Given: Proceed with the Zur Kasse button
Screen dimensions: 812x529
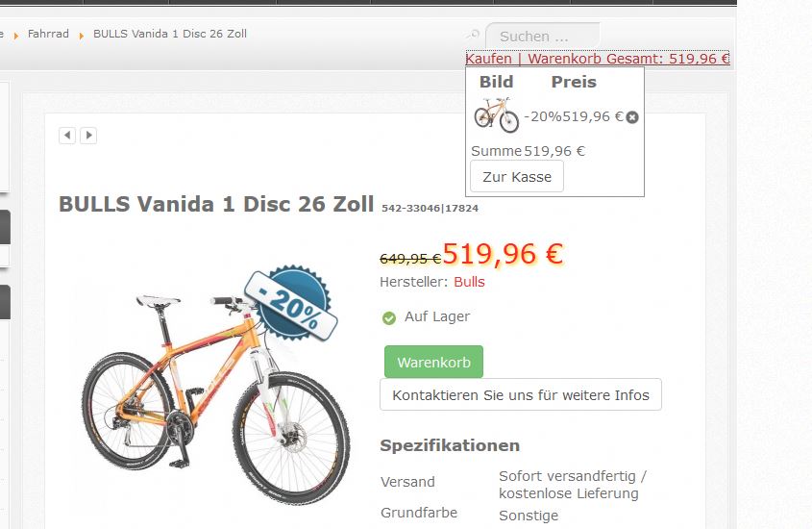Looking at the screenshot, I should click(x=517, y=177).
